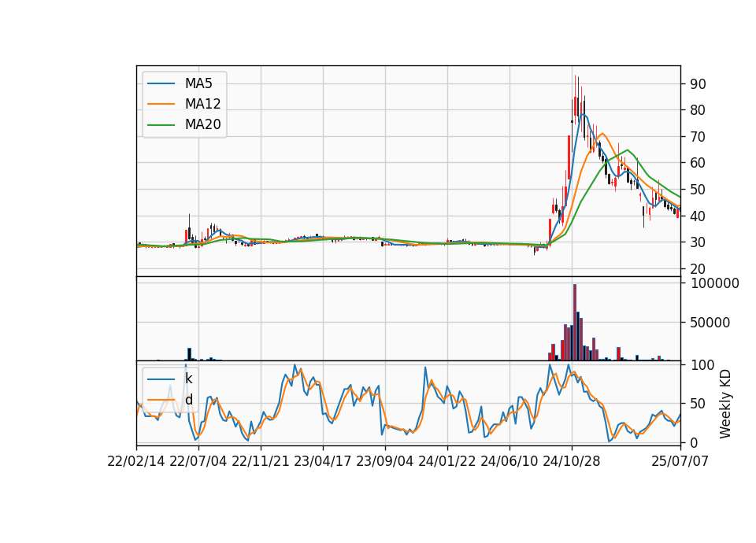The width and height of the screenshot is (756, 543).
Task: Click the 50000 volume axis label
Action: point(710,323)
